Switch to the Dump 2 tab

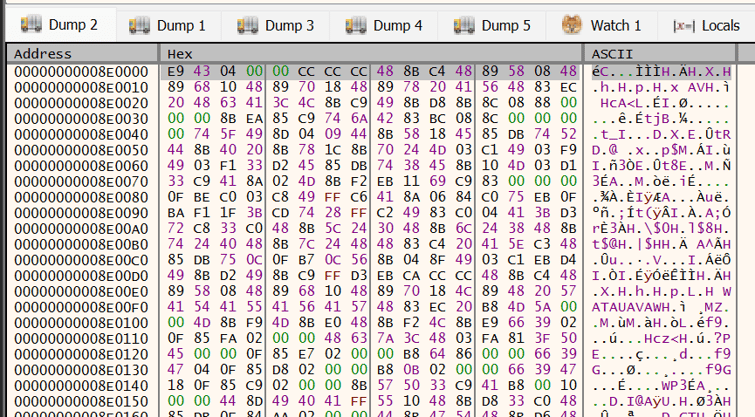(x=61, y=25)
